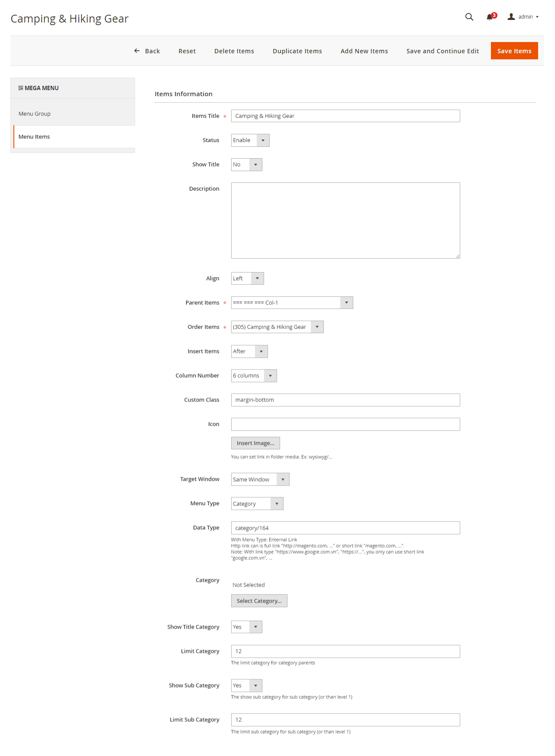Click the Reset button
555x756 pixels.
point(187,51)
